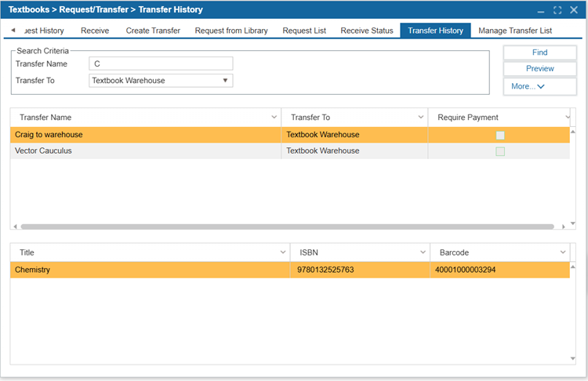Click the Find button
The image size is (588, 381).
pyautogui.click(x=539, y=53)
